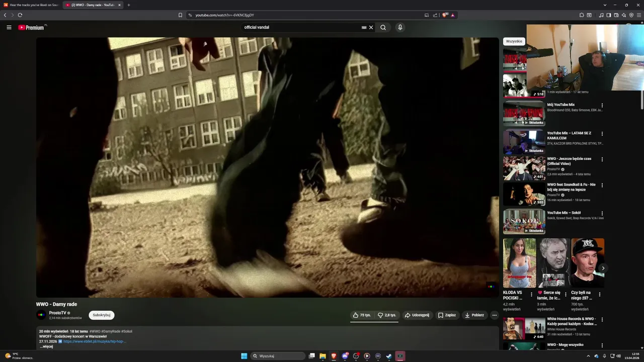Dislike the video (2,8 tys.)
This screenshot has height=362, width=644.
387,315
